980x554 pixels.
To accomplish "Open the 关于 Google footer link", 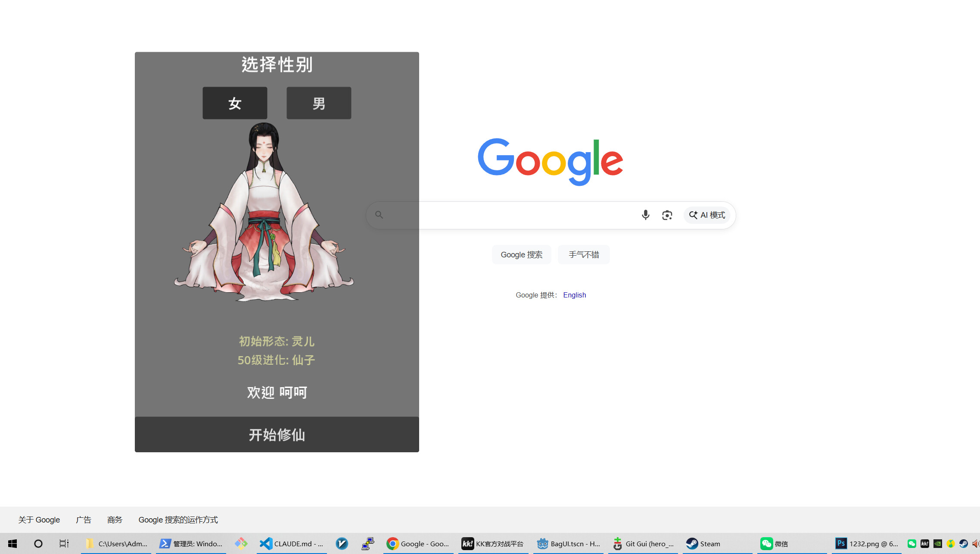I will click(x=39, y=520).
